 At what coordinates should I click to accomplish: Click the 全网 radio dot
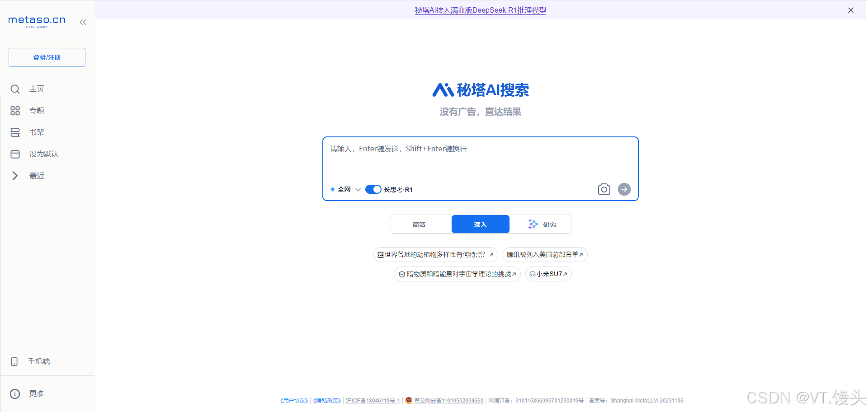click(333, 189)
